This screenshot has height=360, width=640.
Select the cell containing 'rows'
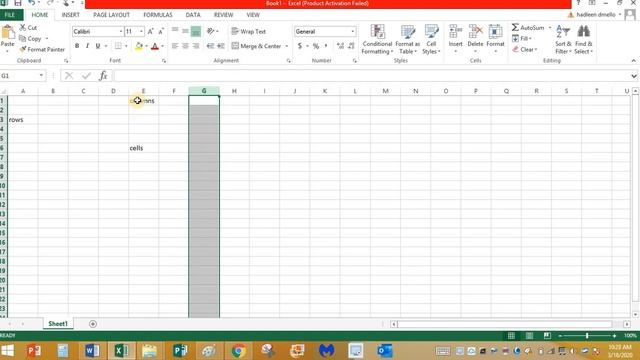pyautogui.click(x=23, y=120)
